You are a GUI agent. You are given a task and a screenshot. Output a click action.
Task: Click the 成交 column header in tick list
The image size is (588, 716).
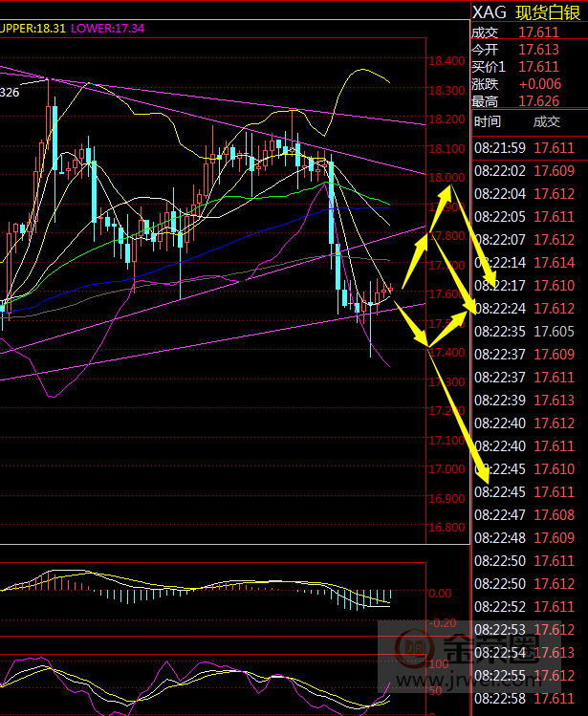point(547,122)
